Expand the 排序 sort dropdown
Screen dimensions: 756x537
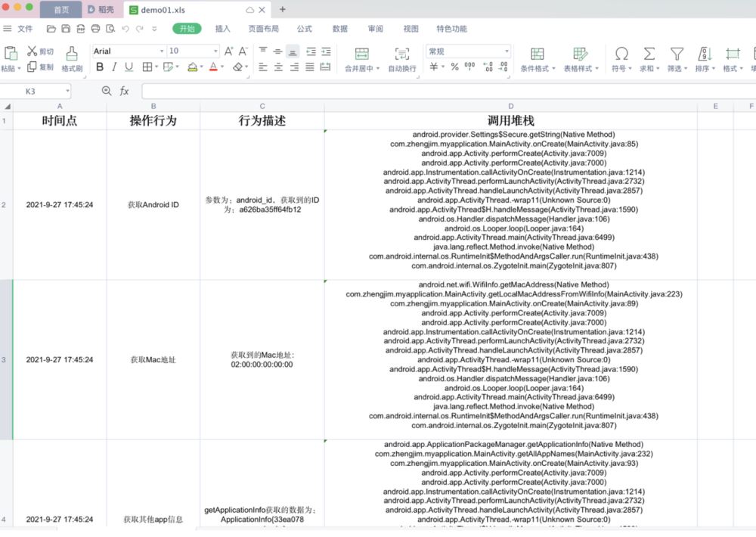[713, 69]
